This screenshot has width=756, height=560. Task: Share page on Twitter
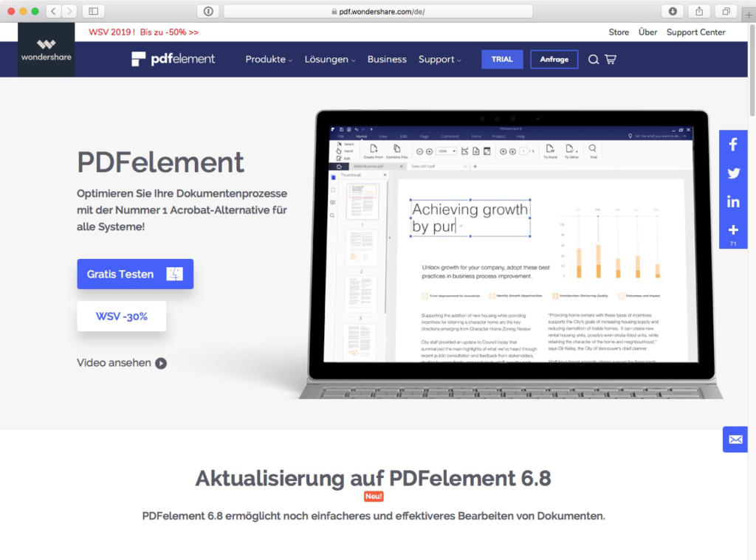(733, 173)
